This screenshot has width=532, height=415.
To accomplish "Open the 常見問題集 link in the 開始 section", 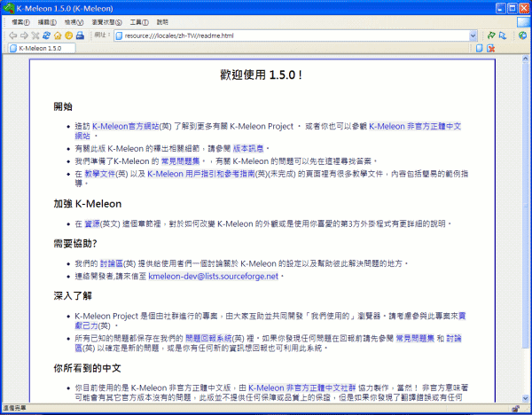I will [x=180, y=161].
